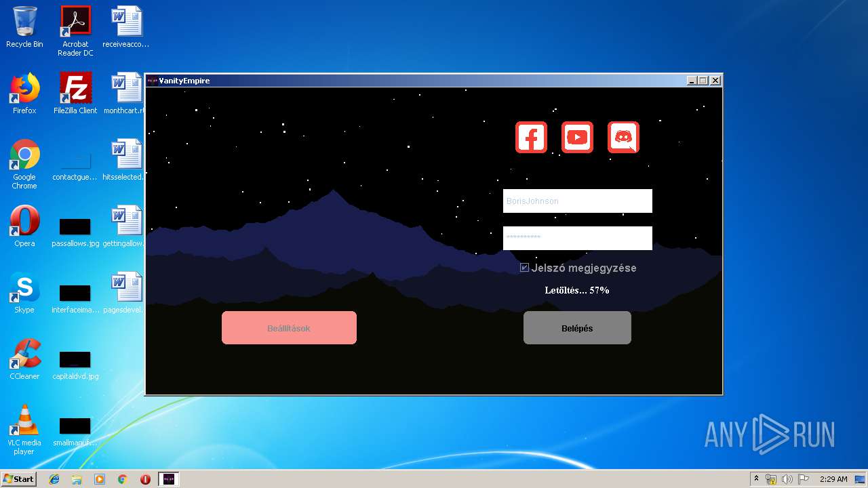Image resolution: width=868 pixels, height=488 pixels.
Task: Open the volume tray icon
Action: (787, 479)
